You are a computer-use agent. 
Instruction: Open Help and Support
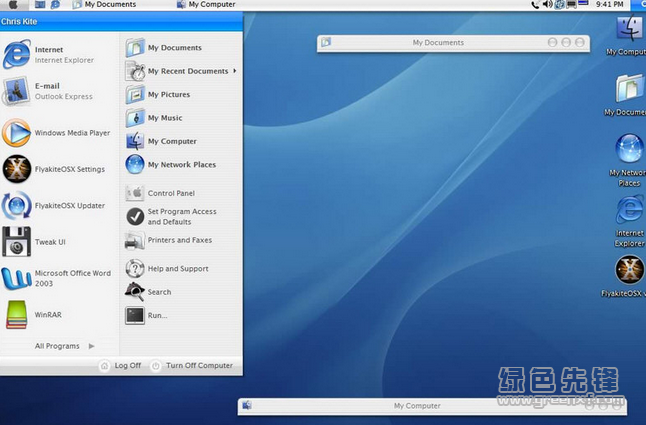(167, 269)
